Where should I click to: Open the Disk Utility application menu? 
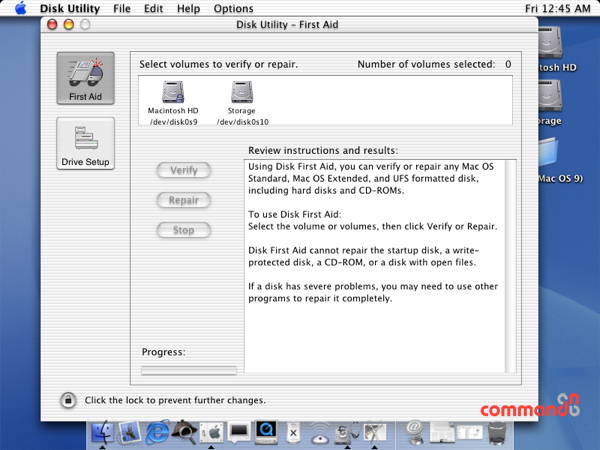point(70,8)
